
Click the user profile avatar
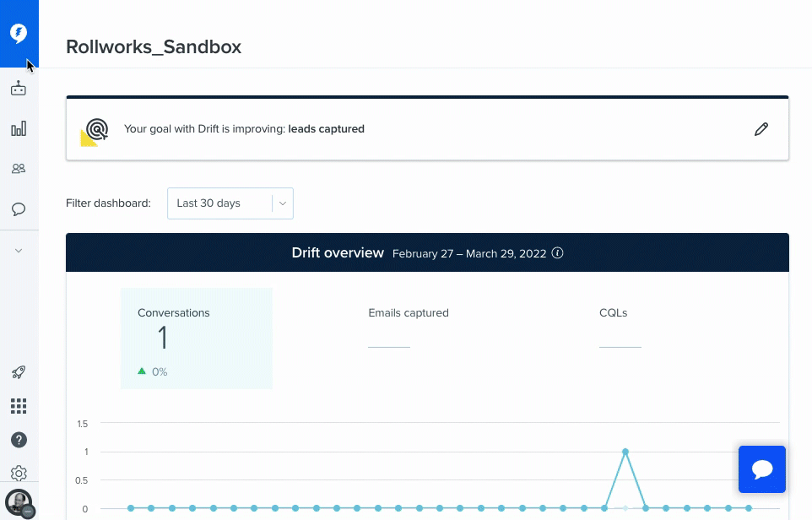point(19,502)
